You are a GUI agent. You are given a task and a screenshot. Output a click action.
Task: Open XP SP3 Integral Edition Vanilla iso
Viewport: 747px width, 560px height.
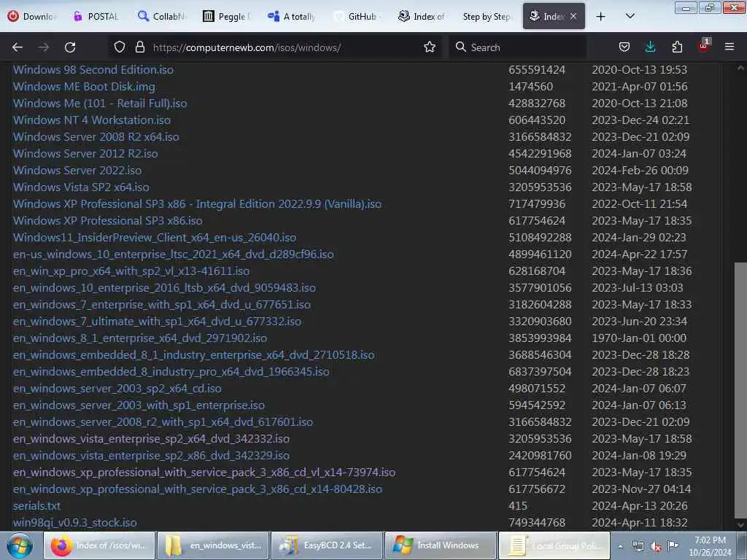coord(197,204)
